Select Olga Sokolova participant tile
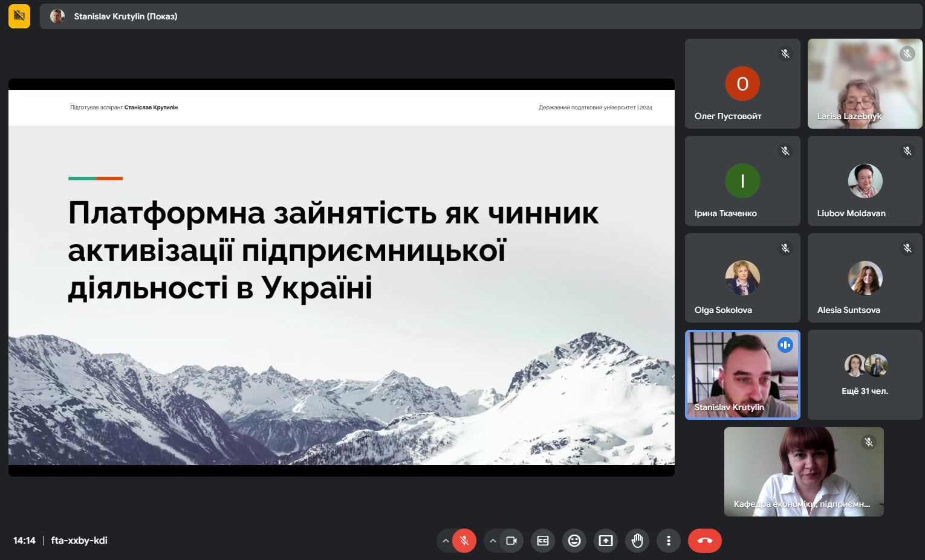Image resolution: width=925 pixels, height=560 pixels. [742, 278]
